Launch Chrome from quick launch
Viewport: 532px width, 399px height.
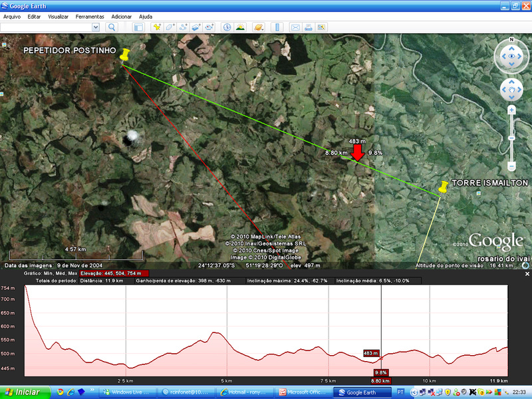tap(60, 392)
